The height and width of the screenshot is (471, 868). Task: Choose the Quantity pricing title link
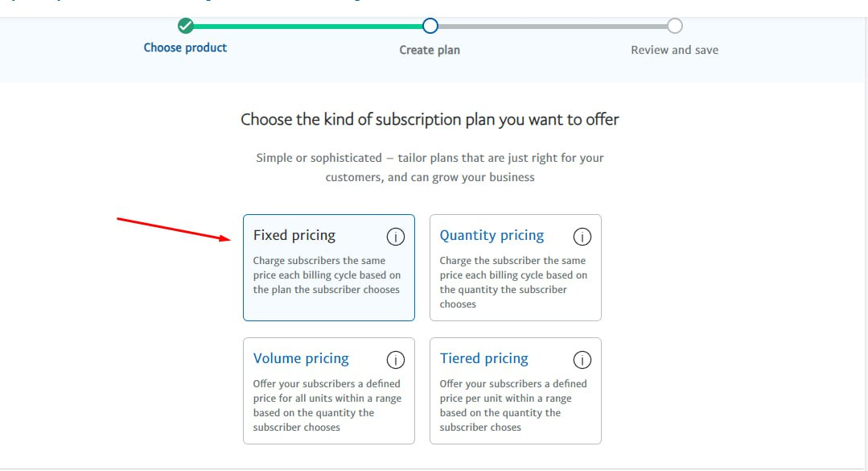point(492,236)
